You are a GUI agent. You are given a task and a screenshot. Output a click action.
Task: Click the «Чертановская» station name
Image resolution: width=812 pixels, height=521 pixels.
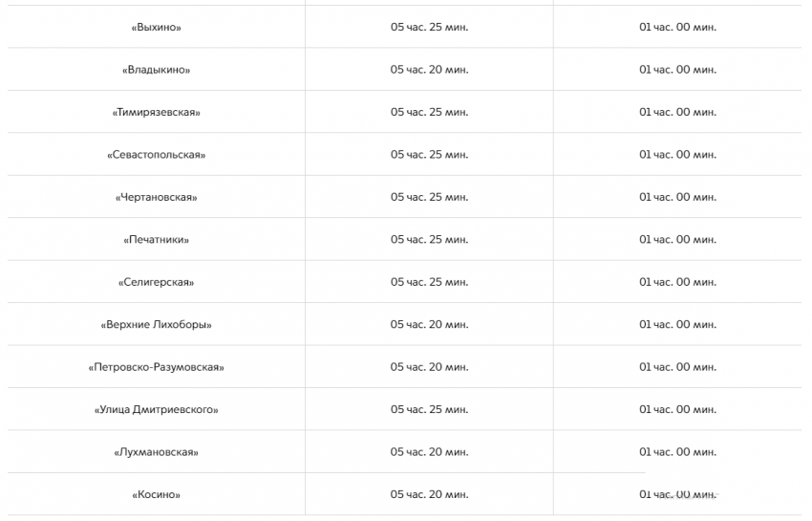tap(156, 198)
